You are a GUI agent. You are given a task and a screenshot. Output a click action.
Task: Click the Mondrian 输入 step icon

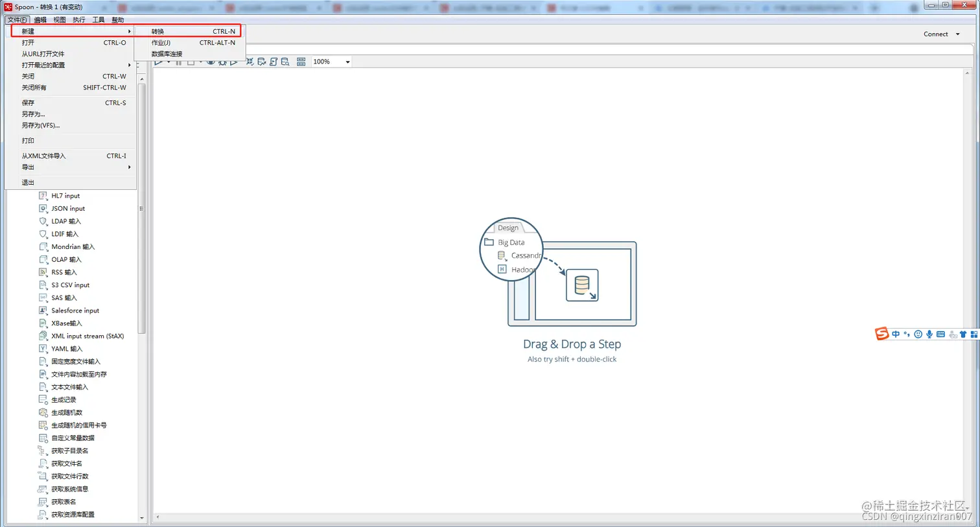43,246
